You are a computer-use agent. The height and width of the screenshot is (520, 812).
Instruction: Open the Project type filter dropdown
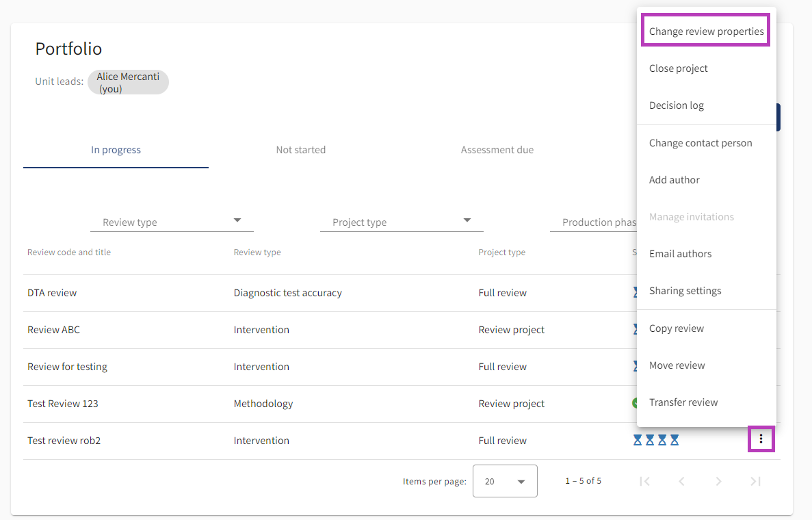[x=402, y=222]
